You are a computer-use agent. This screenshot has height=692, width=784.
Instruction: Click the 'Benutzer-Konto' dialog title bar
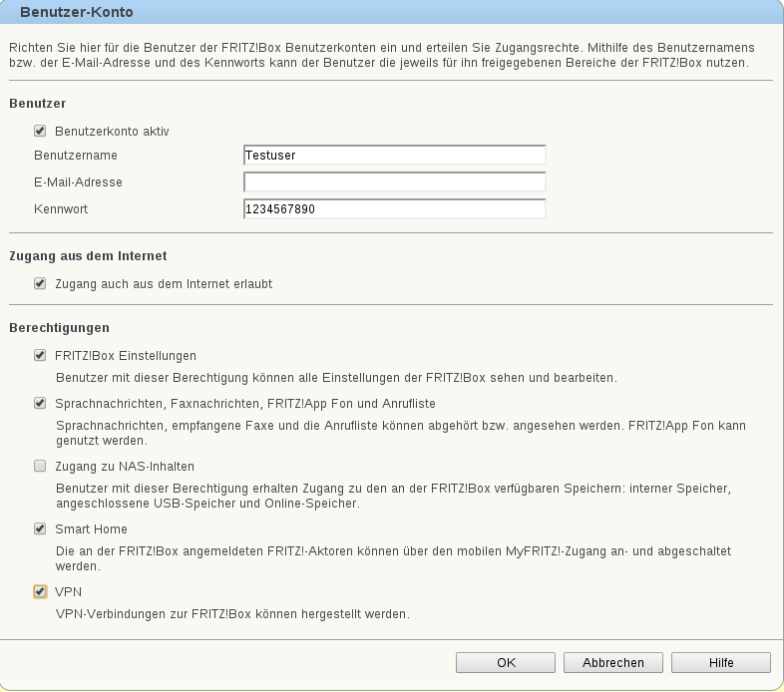click(392, 12)
